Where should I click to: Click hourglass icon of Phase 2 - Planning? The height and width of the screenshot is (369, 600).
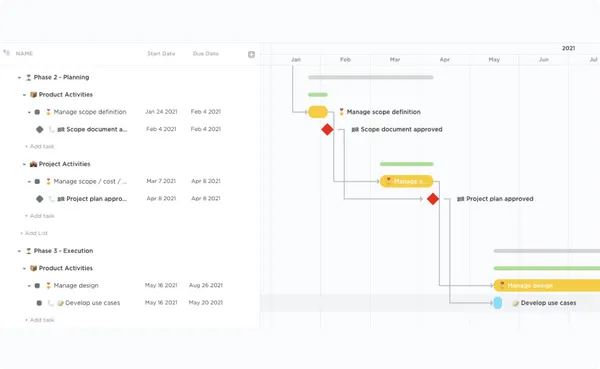pyautogui.click(x=28, y=77)
